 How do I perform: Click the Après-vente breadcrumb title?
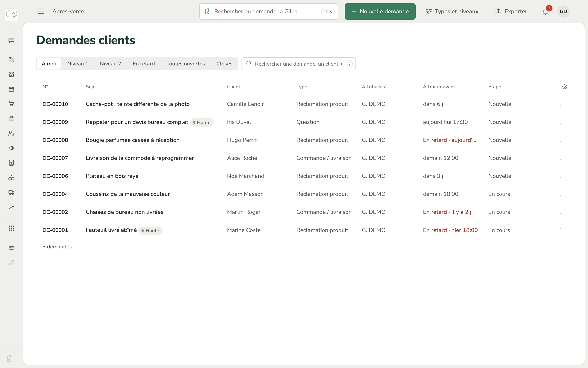pyautogui.click(x=68, y=11)
